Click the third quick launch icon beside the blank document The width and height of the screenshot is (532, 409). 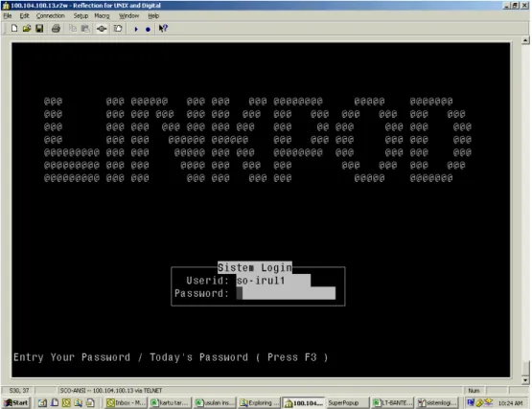pyautogui.click(x=66, y=403)
